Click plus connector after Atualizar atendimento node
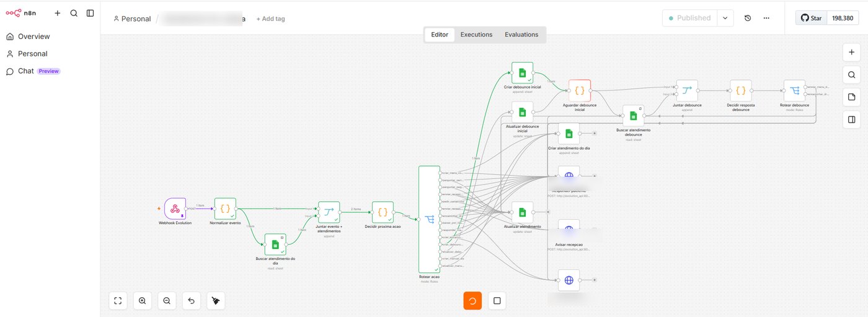 [547, 212]
